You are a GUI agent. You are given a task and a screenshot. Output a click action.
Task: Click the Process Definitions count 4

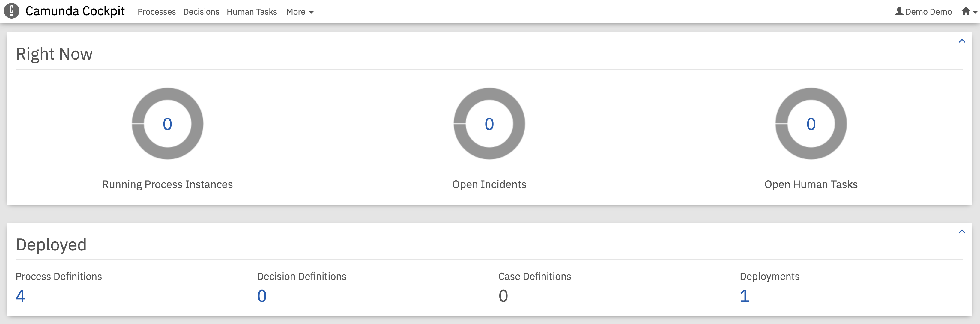click(21, 296)
